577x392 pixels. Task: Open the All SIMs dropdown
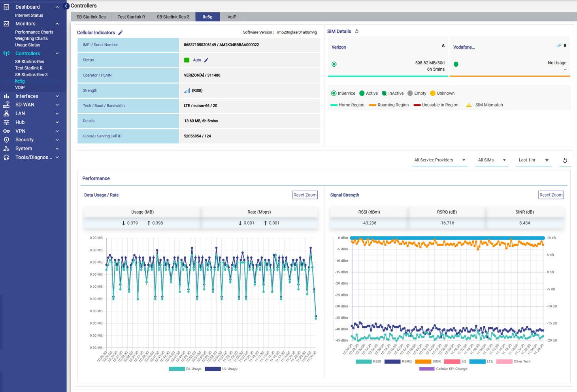tap(491, 160)
